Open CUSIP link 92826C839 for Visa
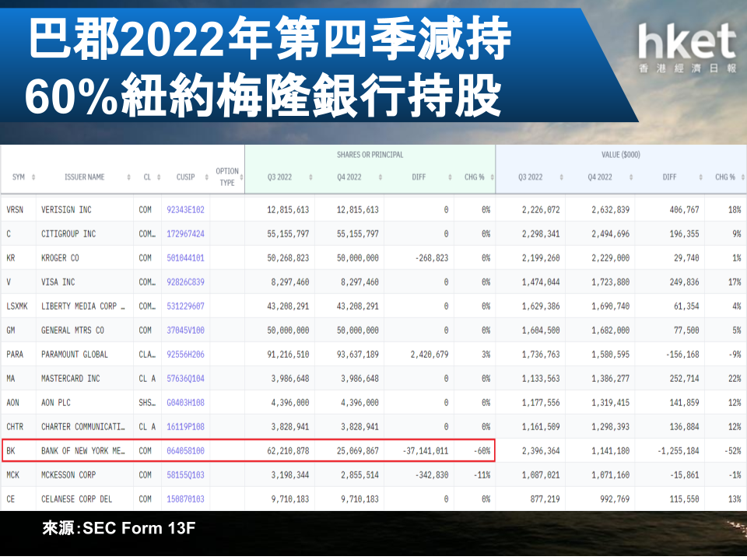Viewport: 747px width, 560px height. [185, 282]
